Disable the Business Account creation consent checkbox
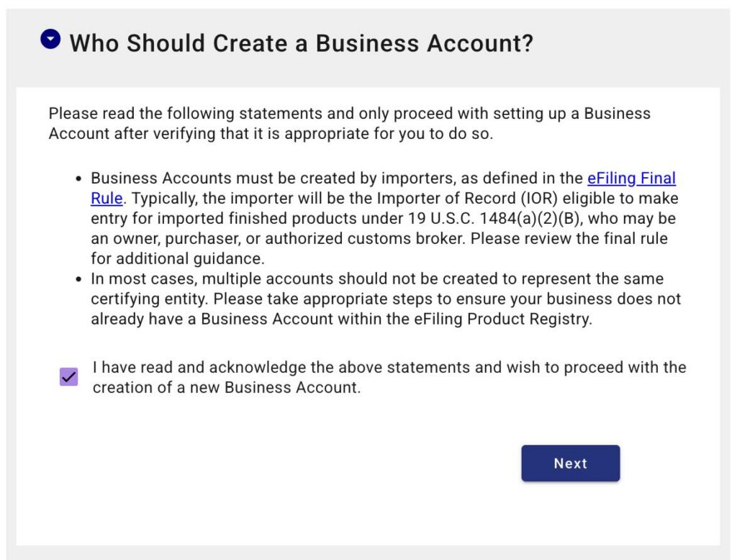The width and height of the screenshot is (737, 560). (68, 375)
